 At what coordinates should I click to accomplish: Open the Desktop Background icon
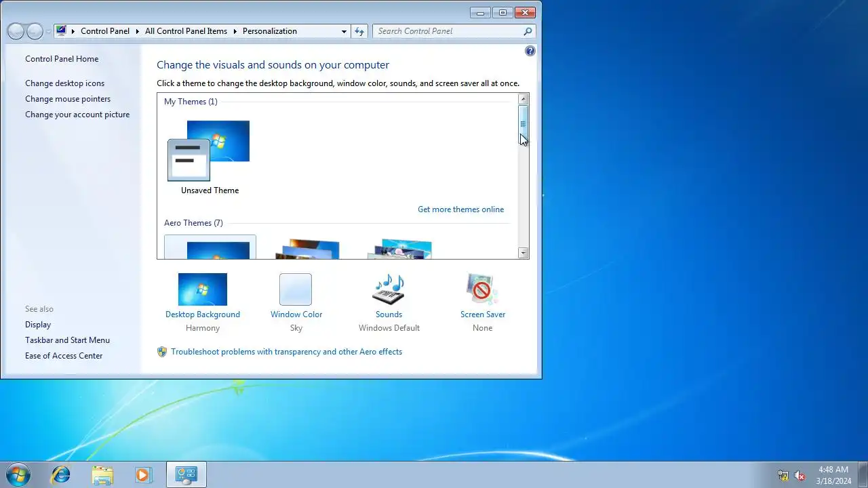tap(203, 289)
